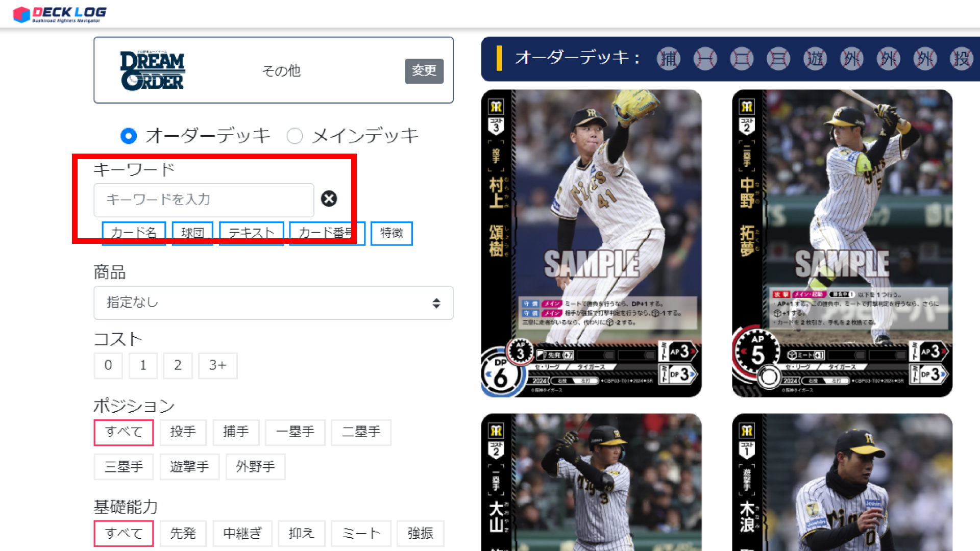Filter by 三塁手 position
This screenshot has width=980, height=551.
tap(124, 467)
